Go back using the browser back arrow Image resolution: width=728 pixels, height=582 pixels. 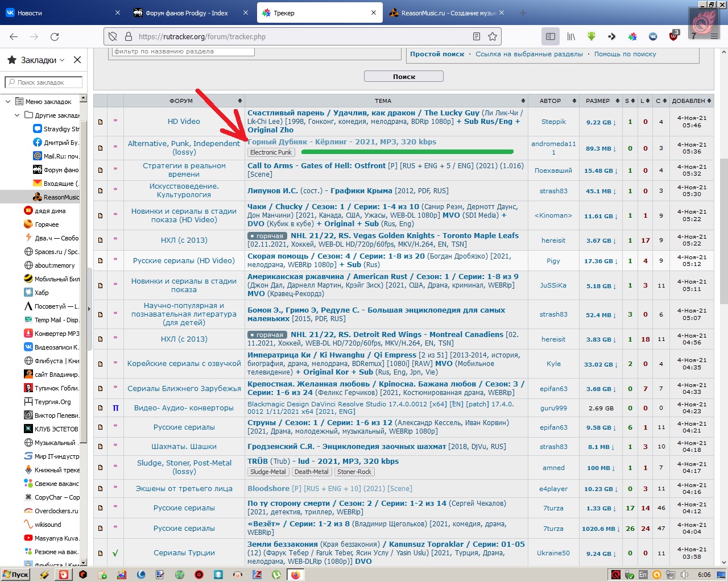click(x=14, y=36)
